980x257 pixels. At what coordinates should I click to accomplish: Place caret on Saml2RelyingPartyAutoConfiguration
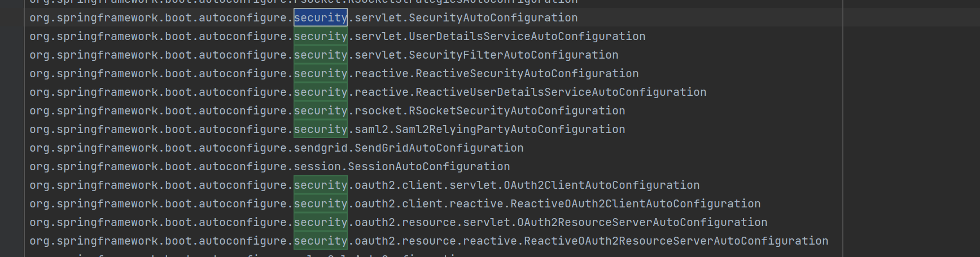tap(510, 130)
